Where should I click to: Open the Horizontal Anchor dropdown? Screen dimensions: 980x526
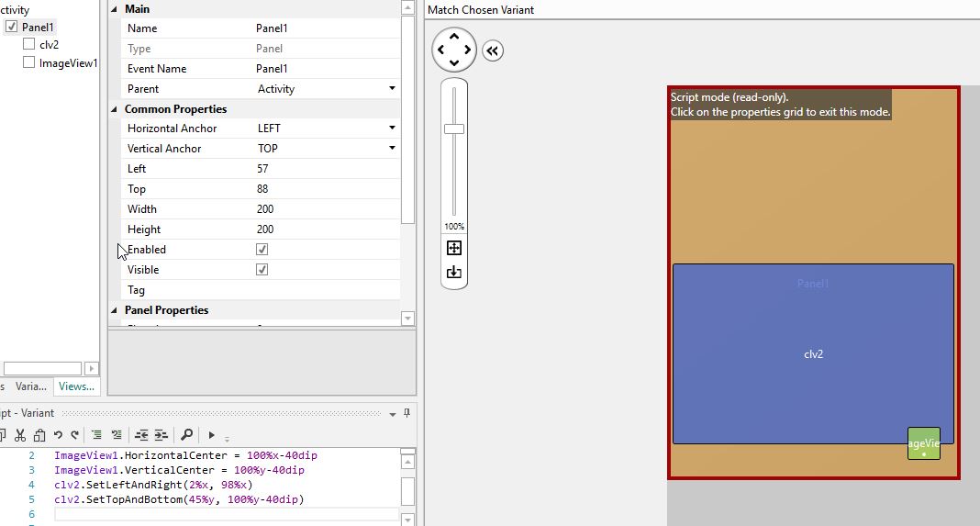tap(392, 128)
